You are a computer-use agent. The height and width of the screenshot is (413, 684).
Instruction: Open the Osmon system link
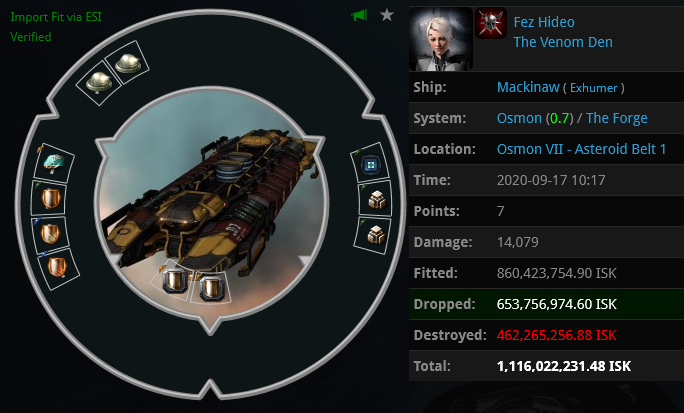[519, 118]
